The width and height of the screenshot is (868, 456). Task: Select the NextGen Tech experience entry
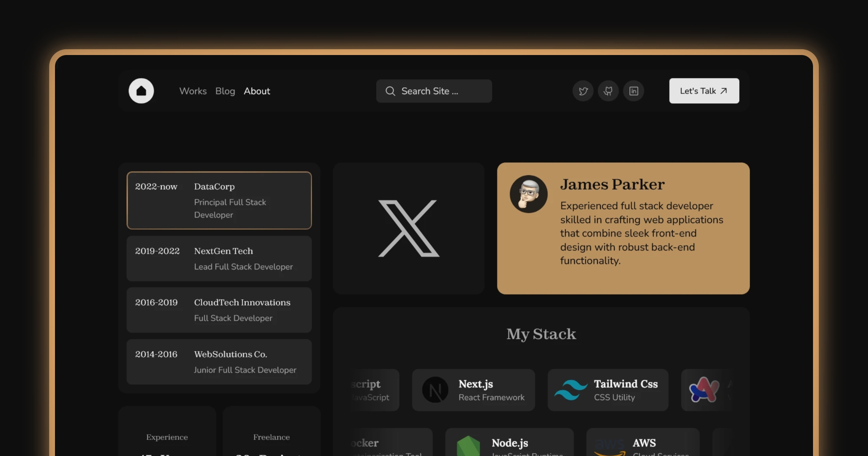click(219, 258)
